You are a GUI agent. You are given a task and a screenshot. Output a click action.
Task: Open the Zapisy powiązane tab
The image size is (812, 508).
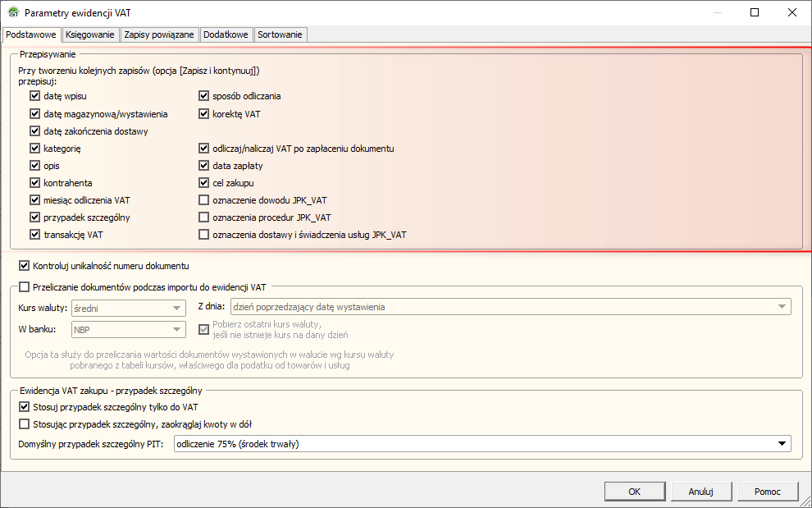click(159, 34)
